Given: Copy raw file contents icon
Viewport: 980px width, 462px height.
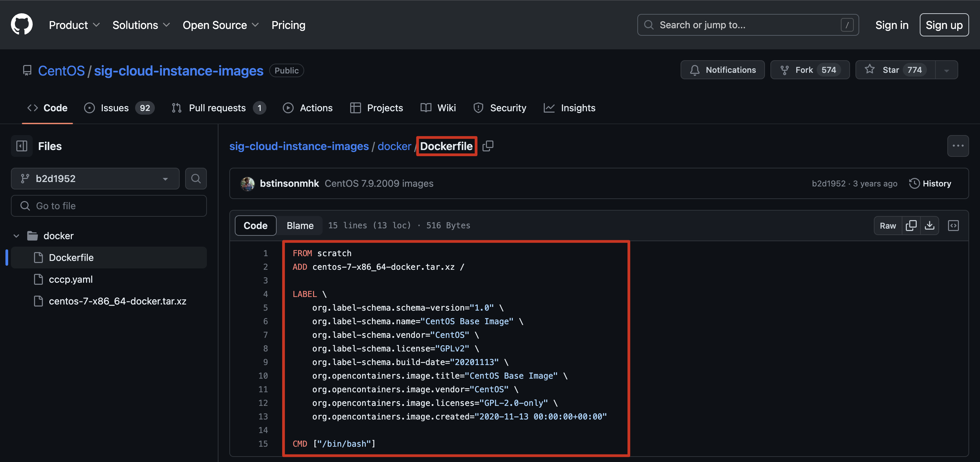Looking at the screenshot, I should (x=911, y=226).
